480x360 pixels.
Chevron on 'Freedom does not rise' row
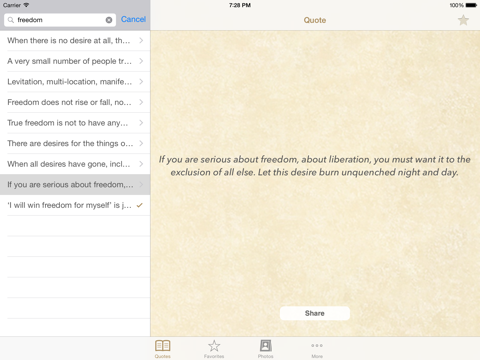[141, 102]
